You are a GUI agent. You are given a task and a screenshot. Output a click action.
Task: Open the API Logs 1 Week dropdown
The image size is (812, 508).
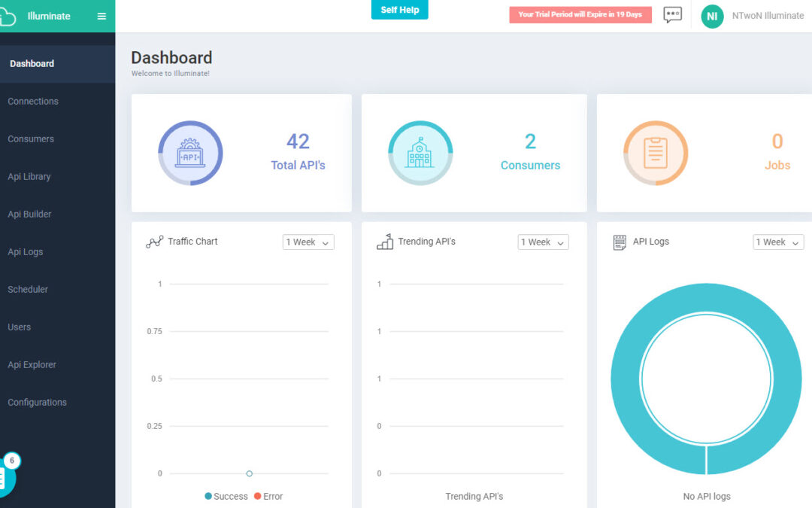pos(777,242)
